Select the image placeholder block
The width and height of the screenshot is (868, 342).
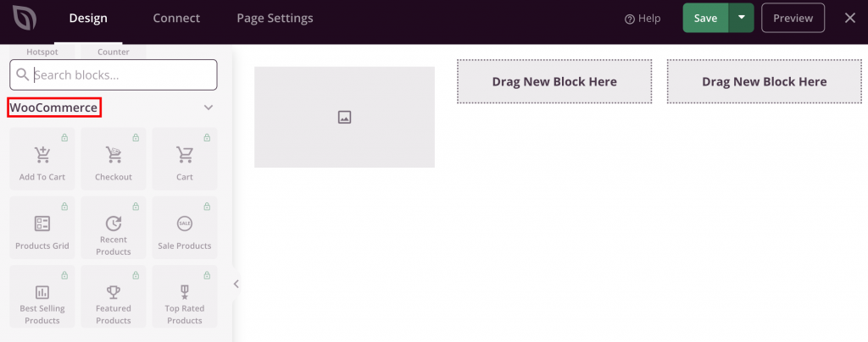344,118
